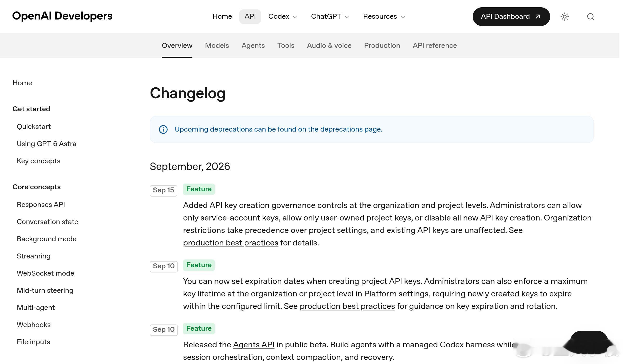Click the Changelog page heading
This screenshot has height=364, width=624.
[188, 93]
